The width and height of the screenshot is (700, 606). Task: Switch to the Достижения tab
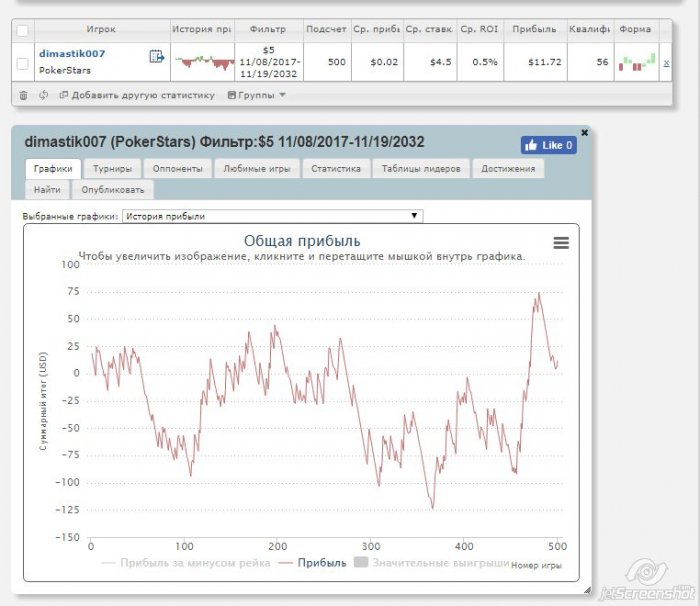point(508,169)
